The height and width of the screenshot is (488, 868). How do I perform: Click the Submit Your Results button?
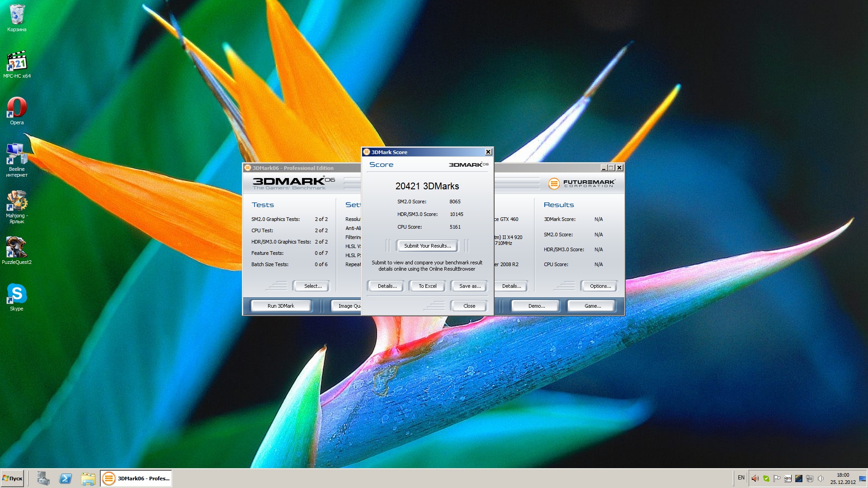427,246
